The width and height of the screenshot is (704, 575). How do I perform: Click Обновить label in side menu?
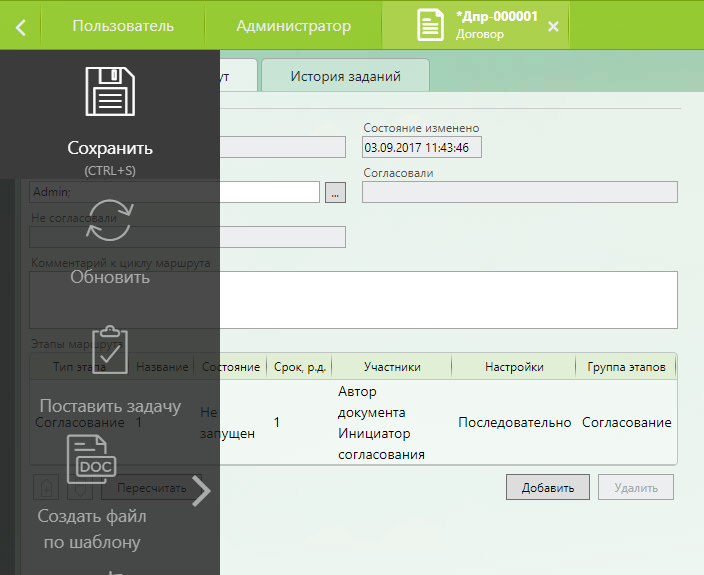click(110, 277)
